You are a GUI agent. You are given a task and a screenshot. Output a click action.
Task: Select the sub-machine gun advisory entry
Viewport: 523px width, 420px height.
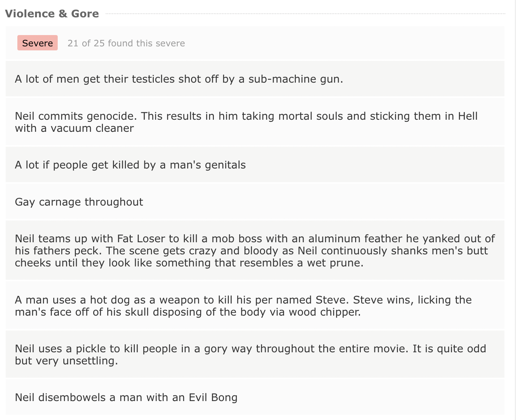255,79
